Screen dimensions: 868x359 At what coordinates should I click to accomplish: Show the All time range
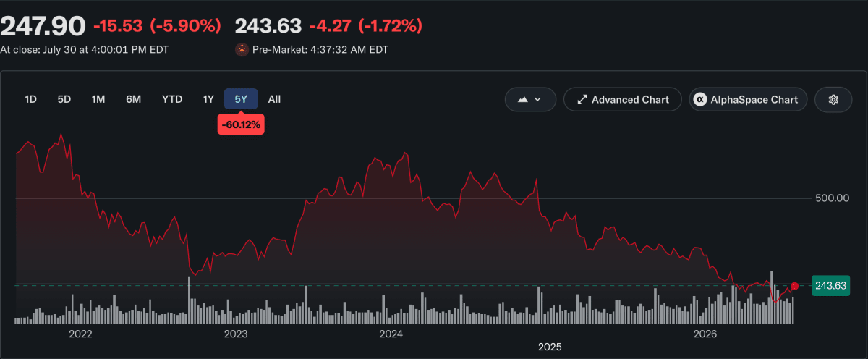274,99
